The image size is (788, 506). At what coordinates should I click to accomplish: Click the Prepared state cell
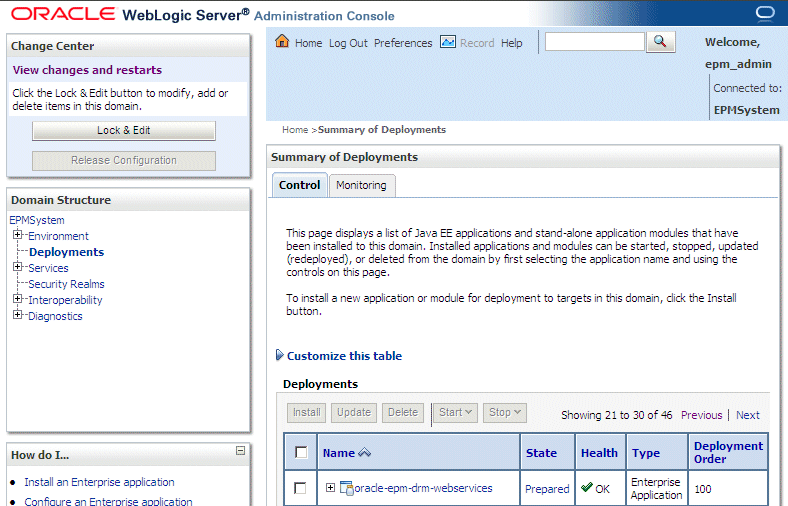pyautogui.click(x=547, y=489)
